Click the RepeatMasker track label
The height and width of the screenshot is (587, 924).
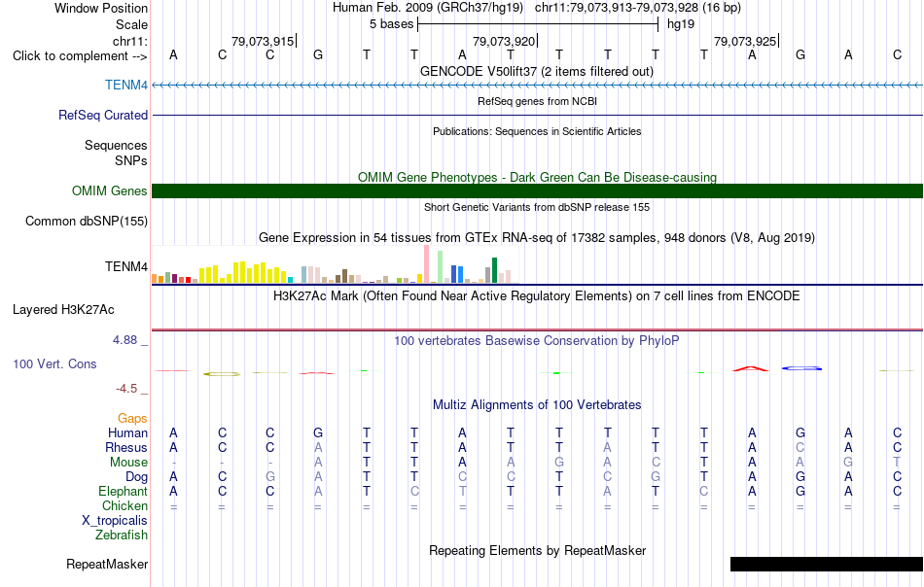[107, 564]
